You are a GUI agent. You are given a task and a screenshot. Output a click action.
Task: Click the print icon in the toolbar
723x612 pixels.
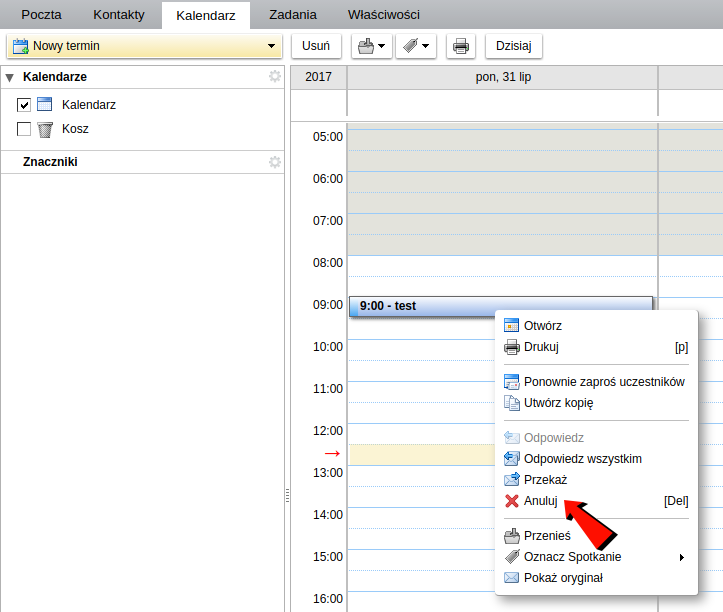[461, 46]
